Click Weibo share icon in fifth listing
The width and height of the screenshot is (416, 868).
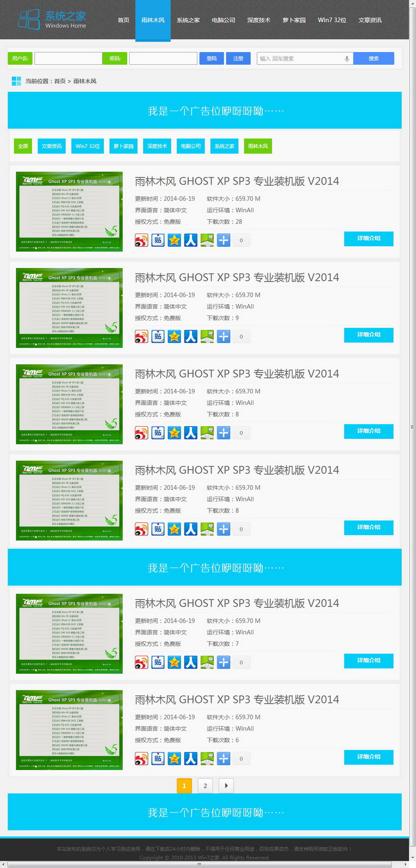141,662
